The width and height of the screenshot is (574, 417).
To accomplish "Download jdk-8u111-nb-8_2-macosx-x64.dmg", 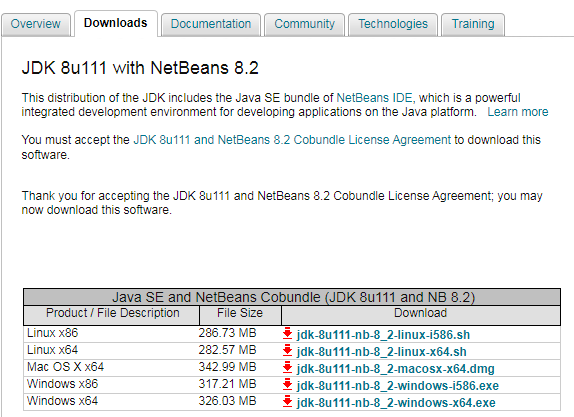I will tap(395, 369).
